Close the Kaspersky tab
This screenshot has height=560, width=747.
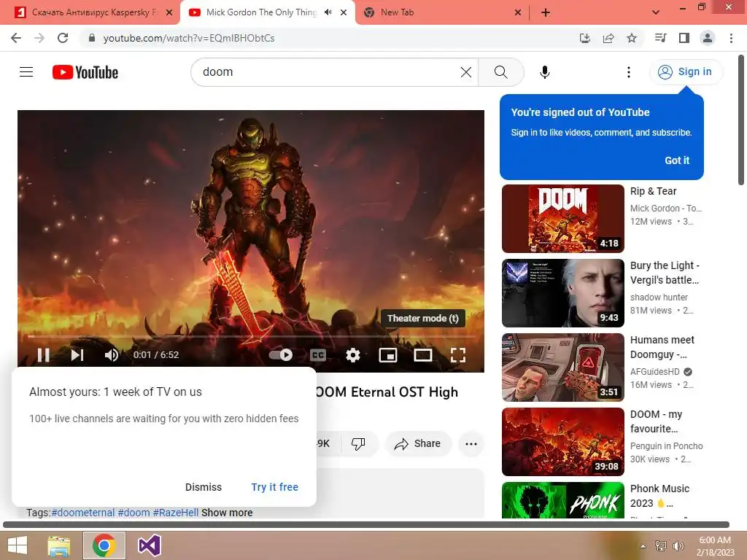tap(169, 12)
